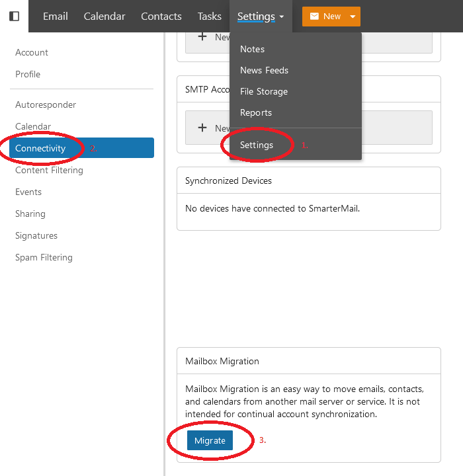Open Events in the sidebar
Viewport: 463px width, 476px height.
28,192
